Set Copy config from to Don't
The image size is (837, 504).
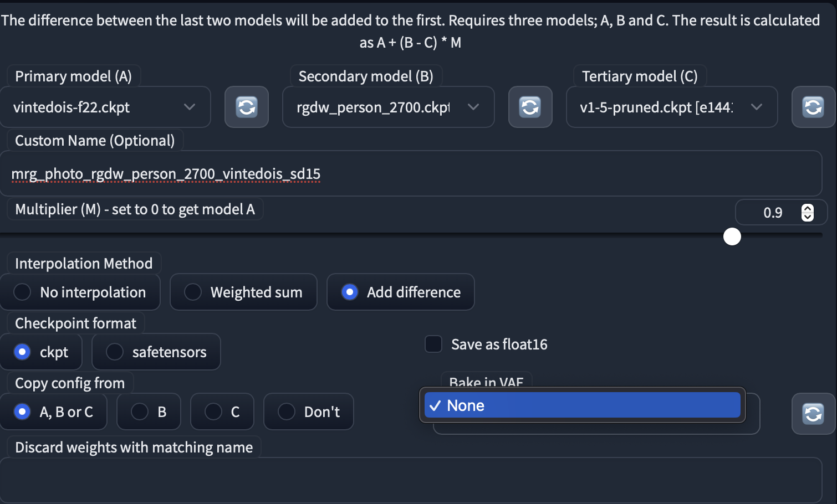(287, 412)
